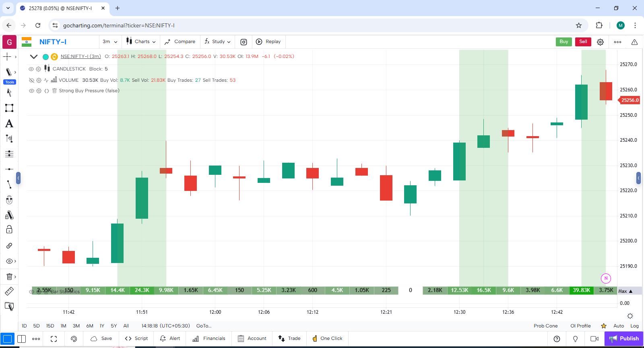Viewport: 644px width, 348px height.
Task: Open the Script menu item
Action: pos(136,338)
